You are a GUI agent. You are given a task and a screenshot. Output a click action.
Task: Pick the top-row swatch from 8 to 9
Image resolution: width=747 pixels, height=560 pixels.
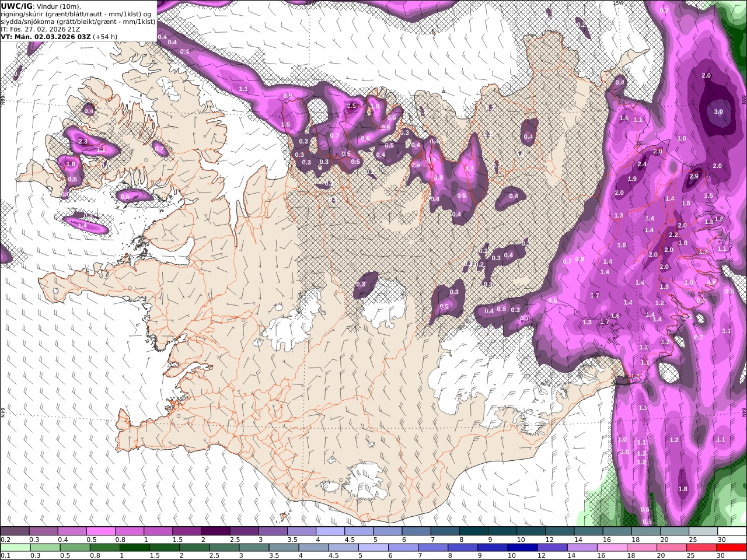(x=474, y=531)
